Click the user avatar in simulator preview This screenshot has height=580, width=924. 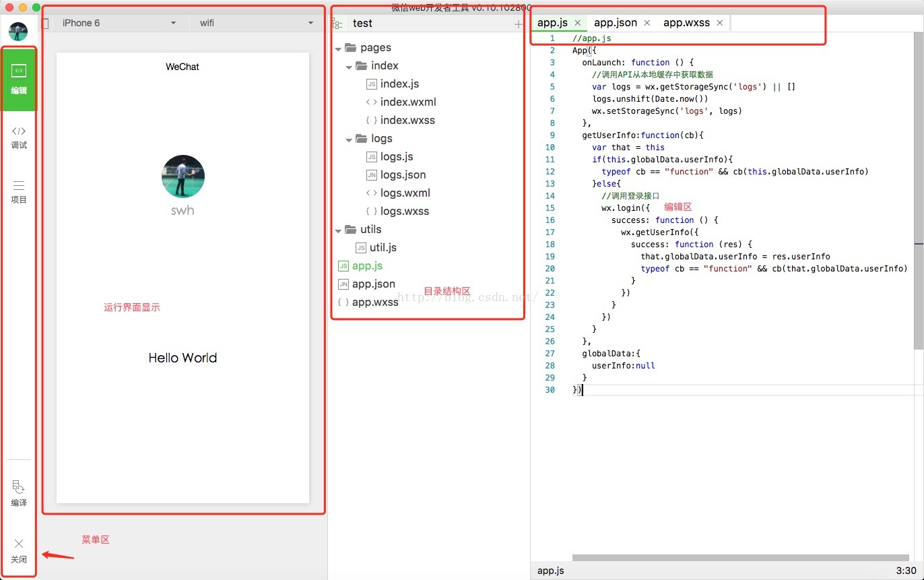click(x=183, y=176)
